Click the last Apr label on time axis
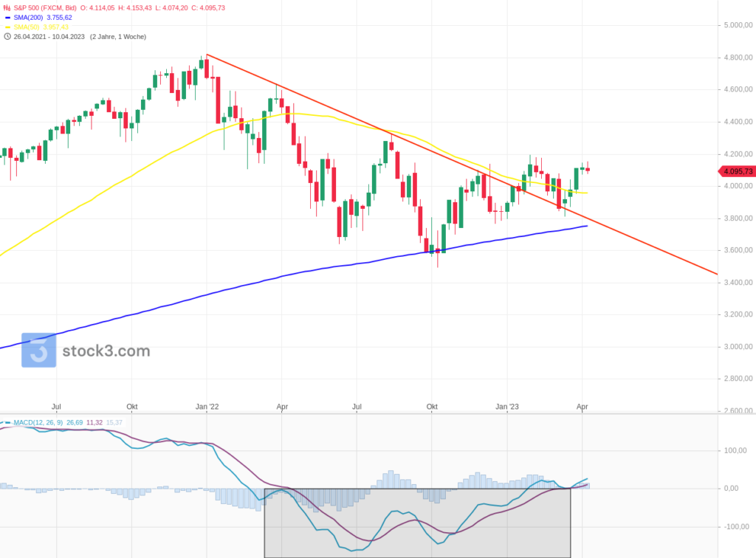The width and height of the screenshot is (756, 558). click(582, 407)
